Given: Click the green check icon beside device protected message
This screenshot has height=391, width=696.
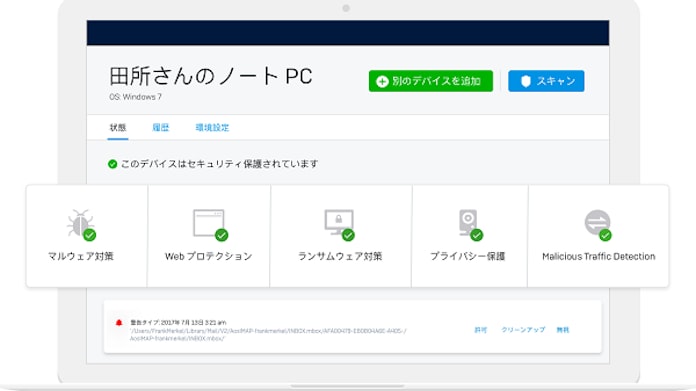Looking at the screenshot, I should pyautogui.click(x=112, y=164).
